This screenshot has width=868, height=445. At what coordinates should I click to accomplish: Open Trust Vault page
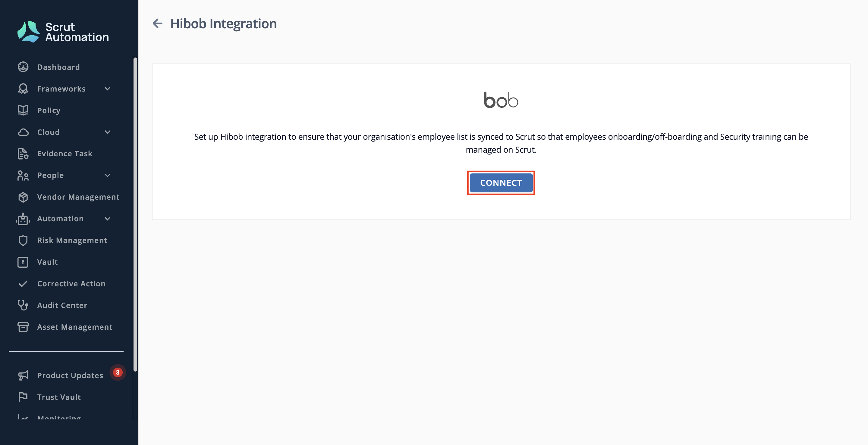point(59,397)
